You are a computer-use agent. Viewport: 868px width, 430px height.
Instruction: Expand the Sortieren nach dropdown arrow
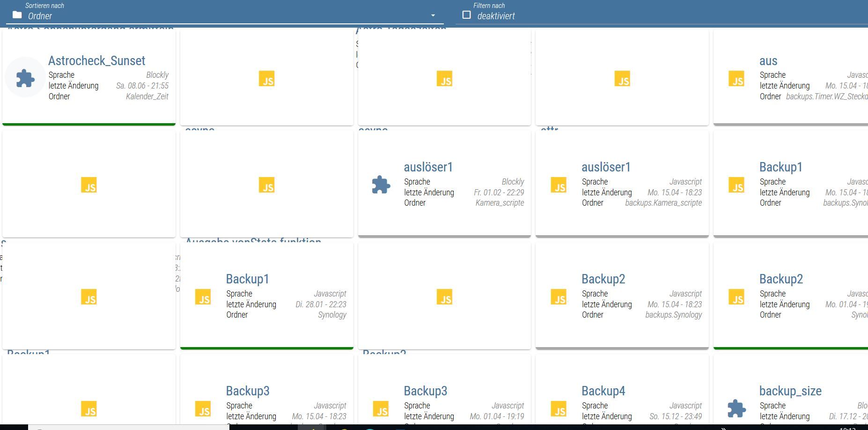[x=433, y=15]
